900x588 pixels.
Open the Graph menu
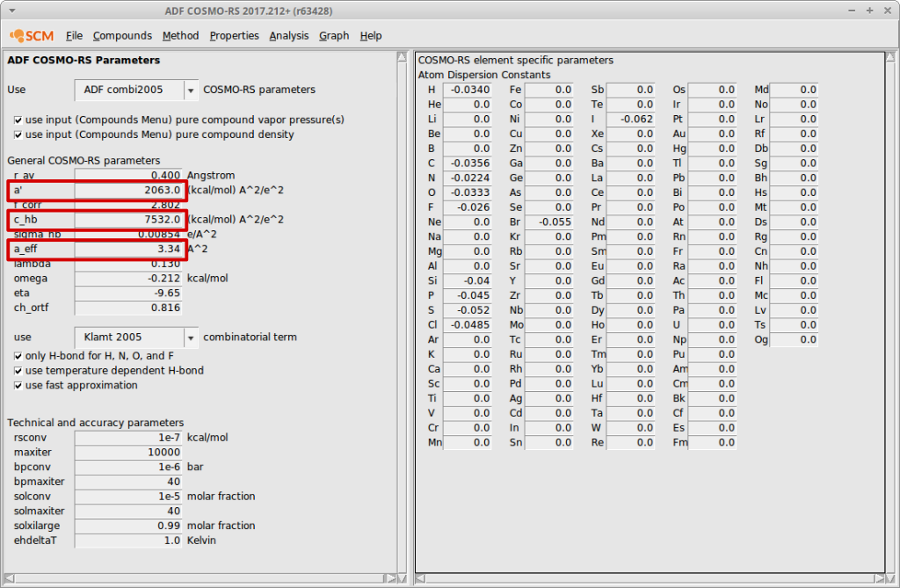(x=334, y=35)
